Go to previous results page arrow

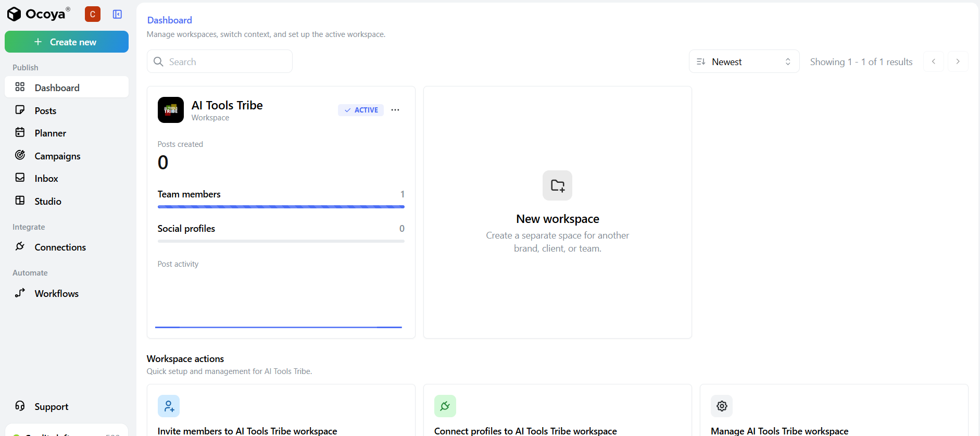coord(934,61)
